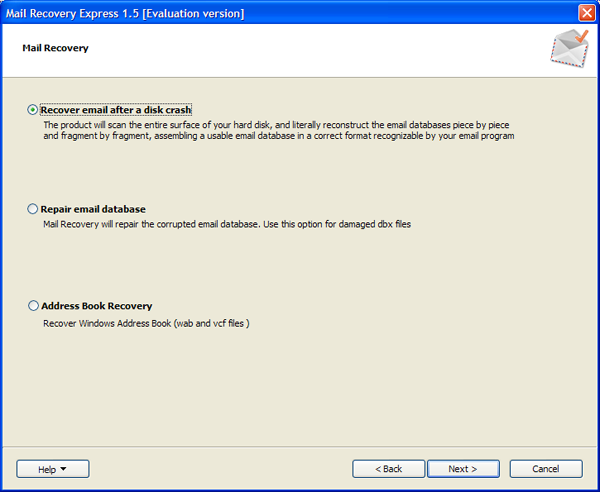
Task: Select radio circle for Address Book Recovery
Action: point(34,306)
